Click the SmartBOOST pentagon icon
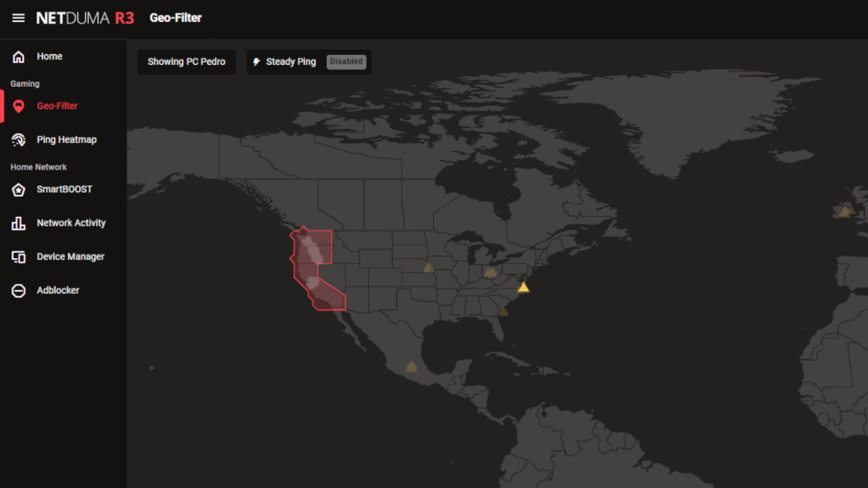Image resolution: width=868 pixels, height=488 pixels. tap(19, 189)
